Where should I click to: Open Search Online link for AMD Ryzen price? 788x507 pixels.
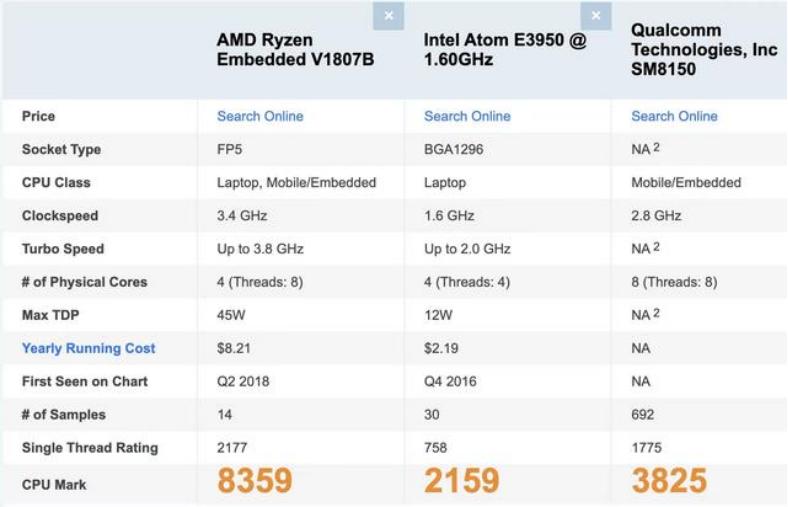click(x=260, y=116)
